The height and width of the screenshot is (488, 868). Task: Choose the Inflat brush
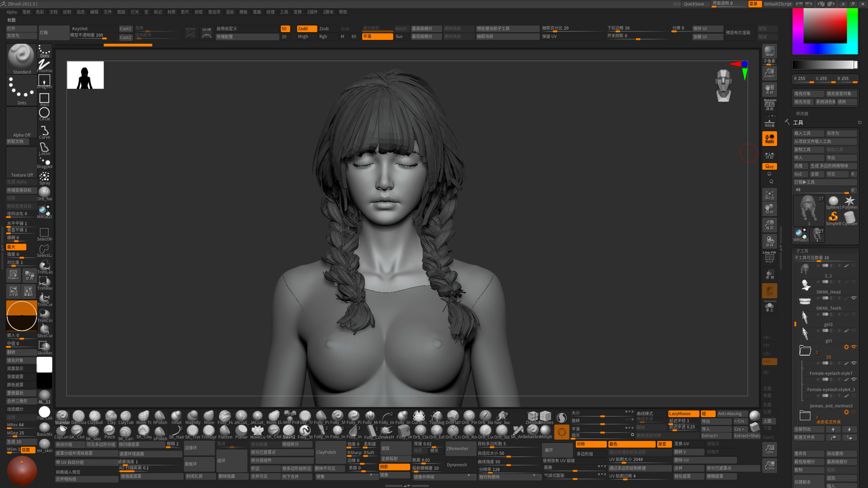[x=176, y=418]
